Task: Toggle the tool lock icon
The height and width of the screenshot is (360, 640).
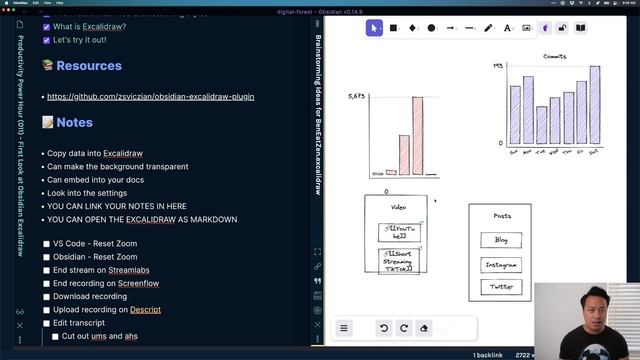Action: pyautogui.click(x=562, y=28)
